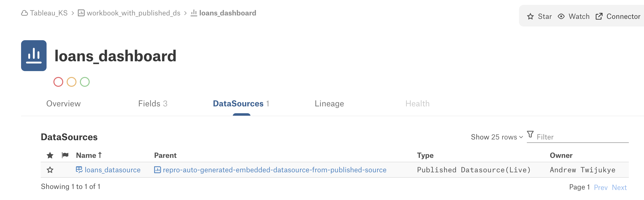Switch to the Lineage tab

coord(329,103)
